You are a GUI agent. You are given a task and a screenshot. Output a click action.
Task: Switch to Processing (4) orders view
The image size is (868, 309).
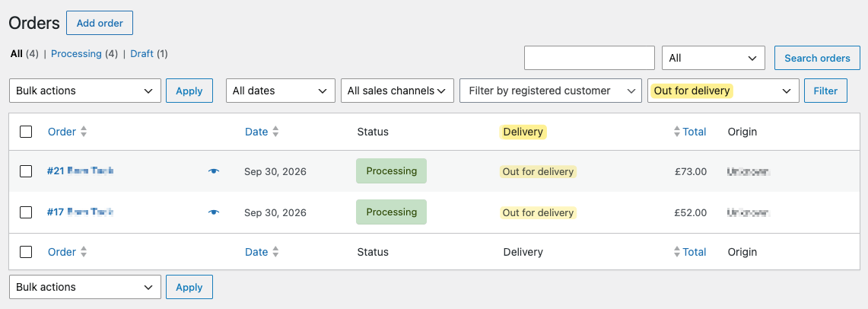pyautogui.click(x=84, y=54)
